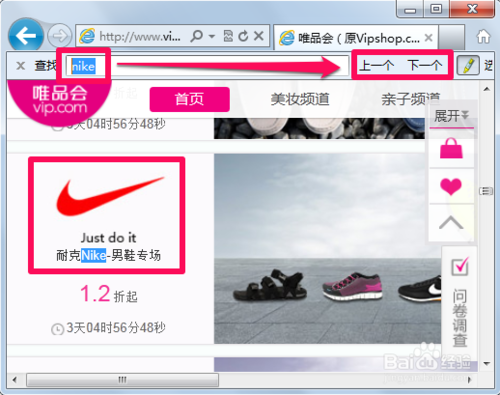Open the 问卷调查 survey link

460,318
